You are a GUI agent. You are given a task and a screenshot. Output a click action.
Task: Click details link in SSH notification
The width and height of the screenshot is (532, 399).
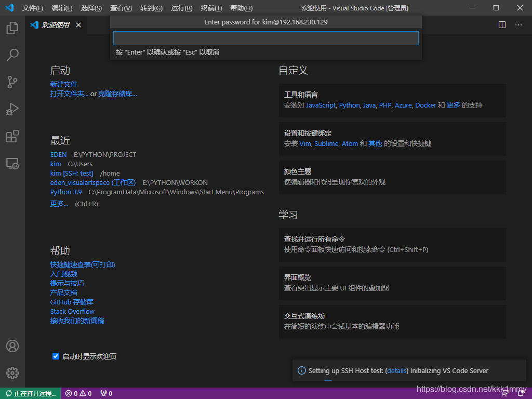[397, 371]
